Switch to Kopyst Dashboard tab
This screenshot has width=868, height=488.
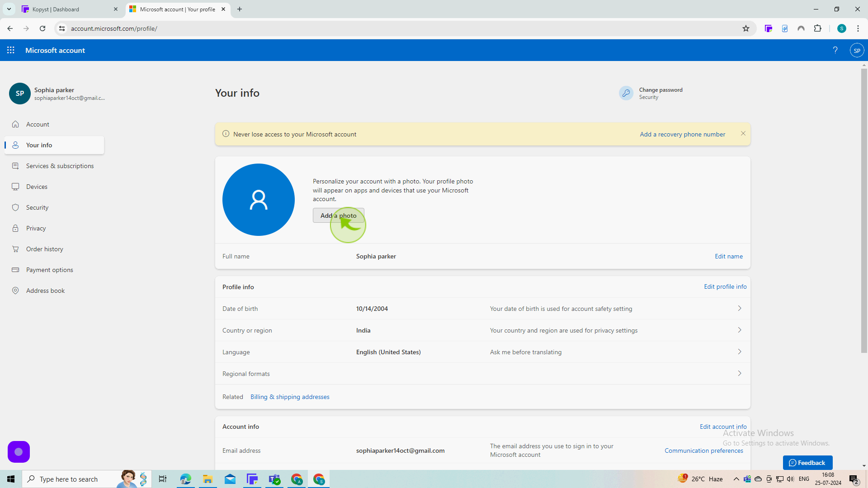[x=70, y=9]
